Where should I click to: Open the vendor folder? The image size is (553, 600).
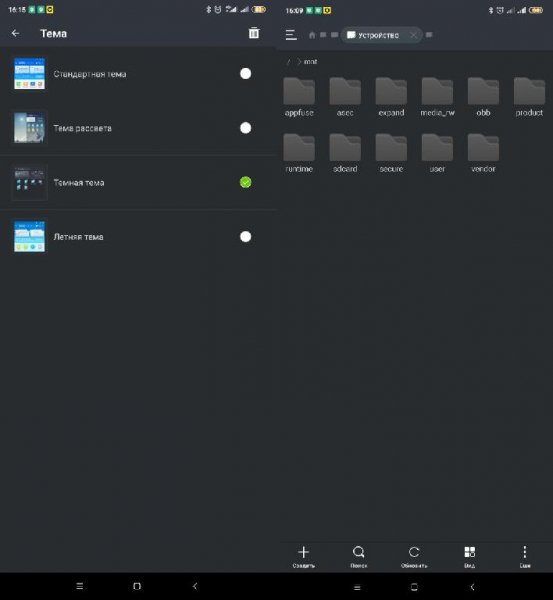click(483, 153)
